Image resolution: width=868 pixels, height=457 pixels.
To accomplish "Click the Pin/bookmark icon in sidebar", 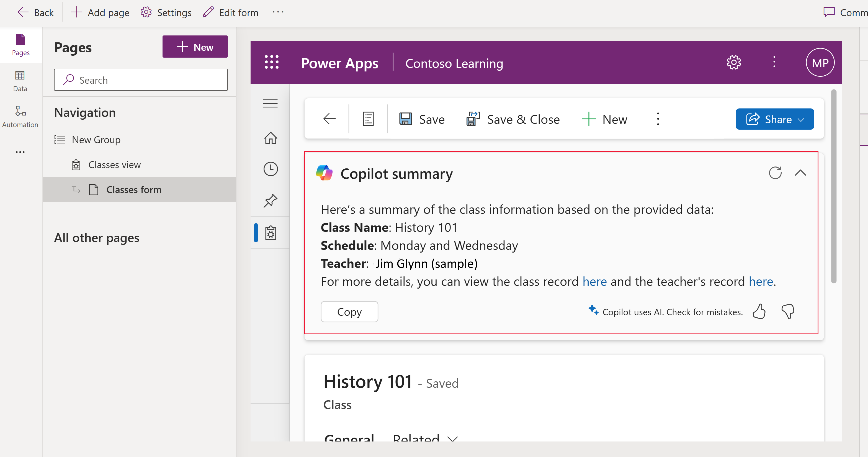I will tap(270, 200).
